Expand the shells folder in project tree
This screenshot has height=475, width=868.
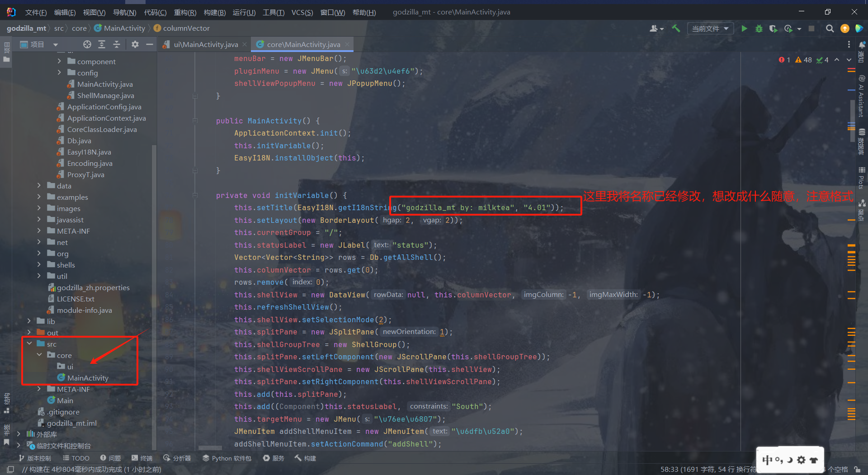coord(39,265)
